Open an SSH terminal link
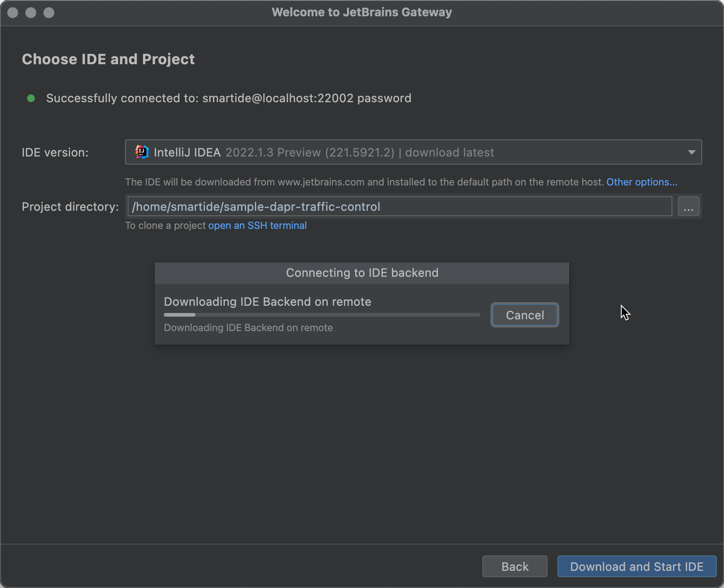Viewport: 724px width, 588px height. 257,225
